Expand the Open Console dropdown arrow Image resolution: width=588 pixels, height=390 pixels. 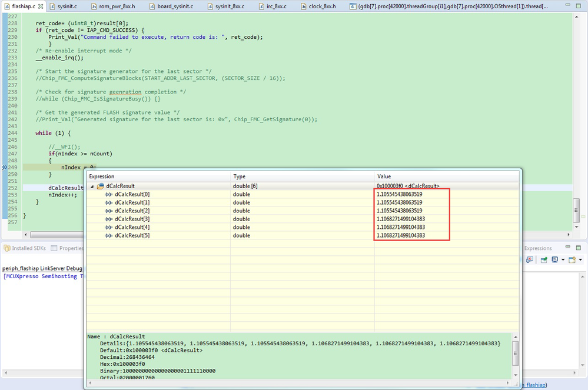coord(580,259)
